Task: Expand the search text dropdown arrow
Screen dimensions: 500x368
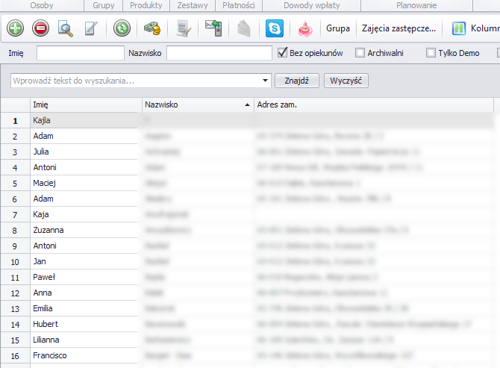Action: pos(265,81)
